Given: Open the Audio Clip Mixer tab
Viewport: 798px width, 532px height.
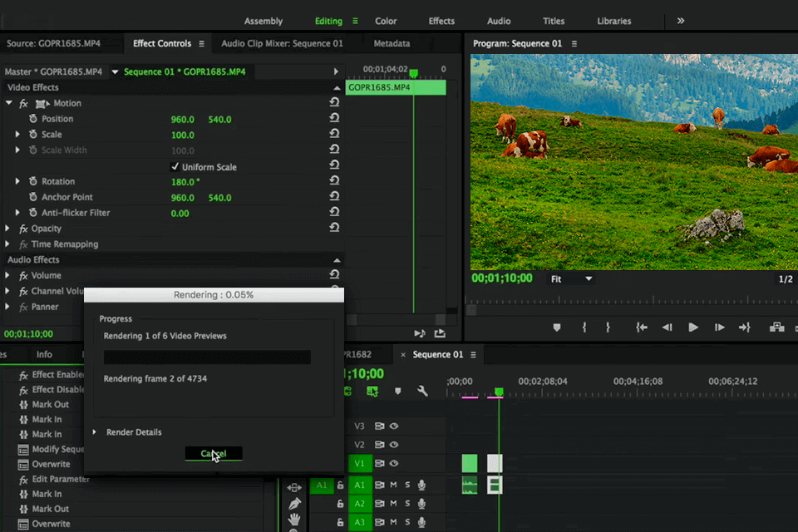Looking at the screenshot, I should pos(282,43).
